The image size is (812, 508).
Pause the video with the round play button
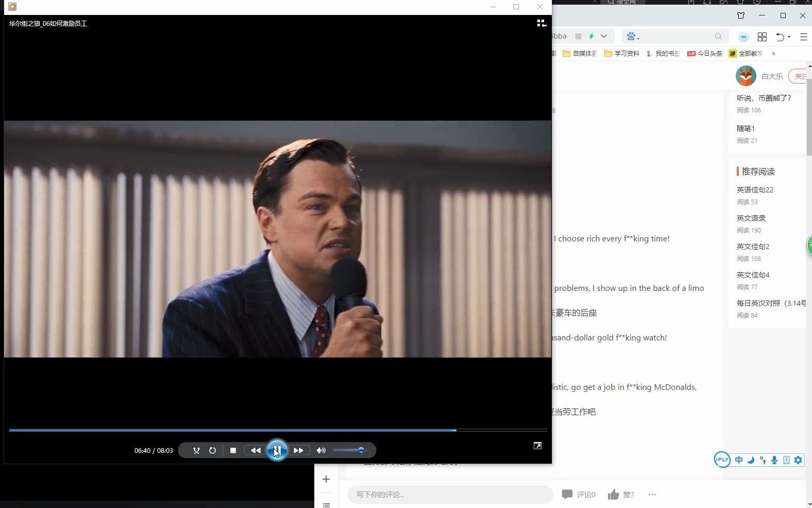click(x=277, y=450)
